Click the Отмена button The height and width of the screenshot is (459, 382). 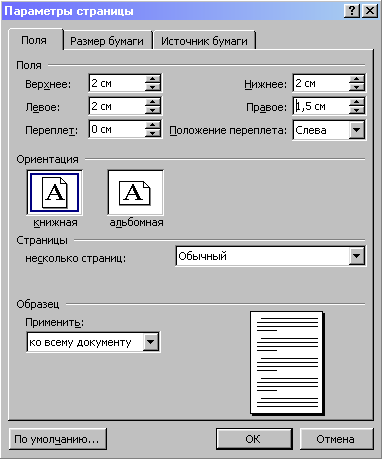336,439
